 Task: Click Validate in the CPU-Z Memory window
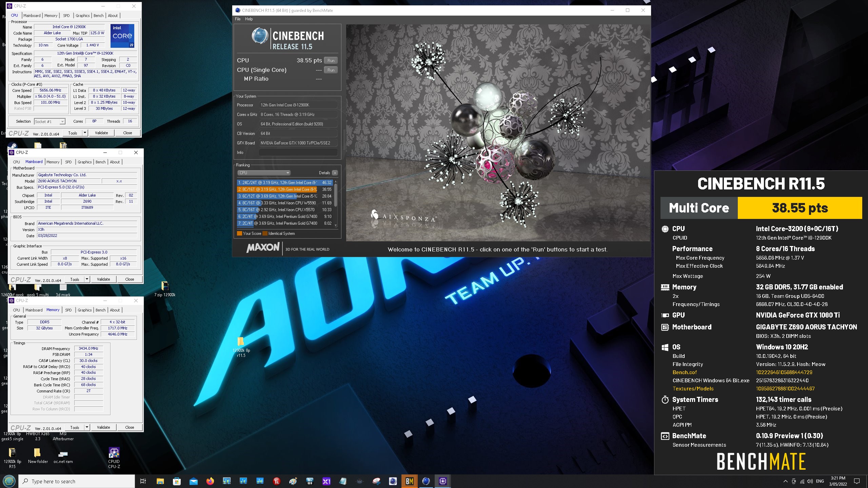point(103,427)
